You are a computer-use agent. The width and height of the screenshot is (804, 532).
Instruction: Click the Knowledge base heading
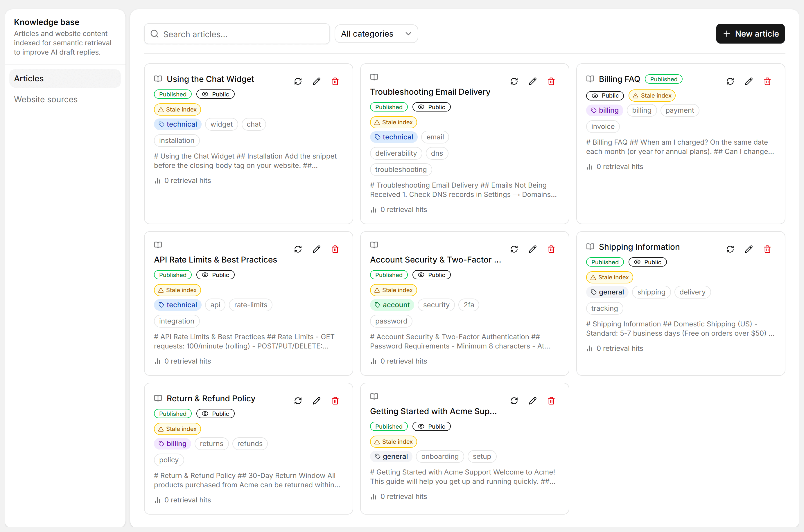[46, 22]
